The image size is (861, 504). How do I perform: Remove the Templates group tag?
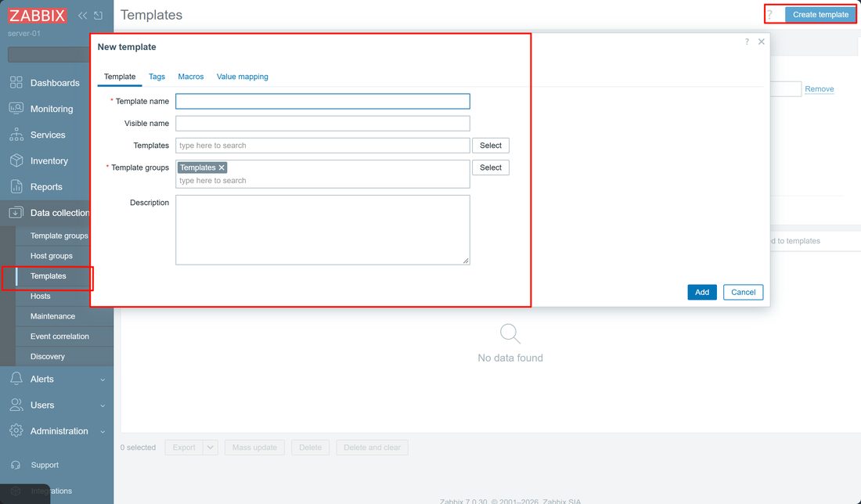[x=222, y=167]
